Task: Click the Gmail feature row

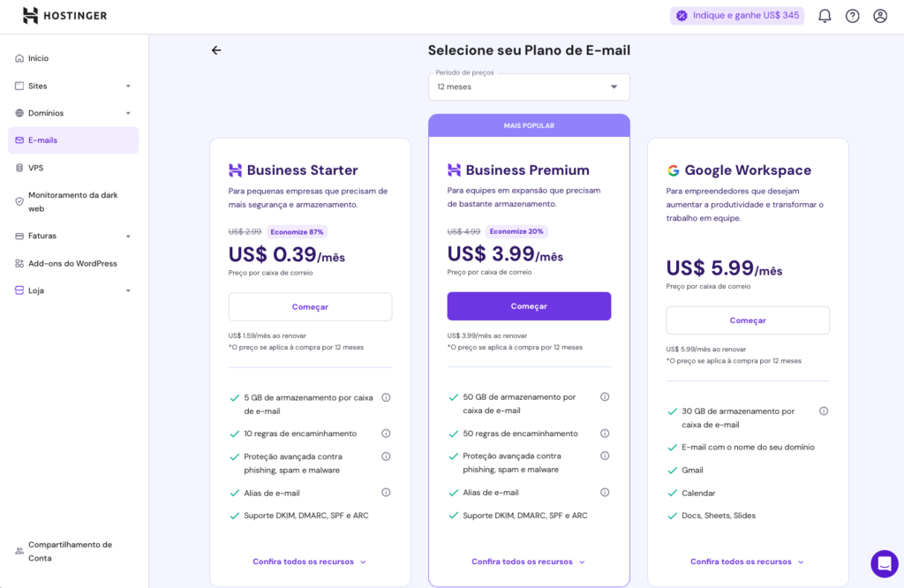Action: (692, 470)
